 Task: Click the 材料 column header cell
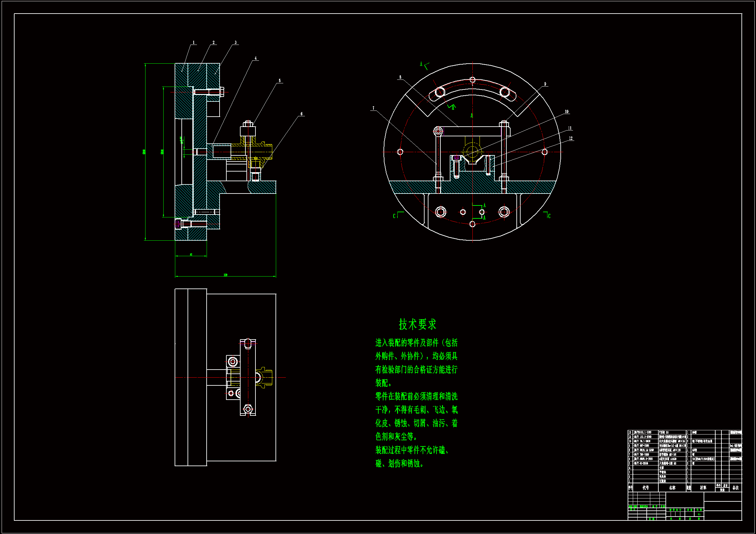[x=703, y=487]
